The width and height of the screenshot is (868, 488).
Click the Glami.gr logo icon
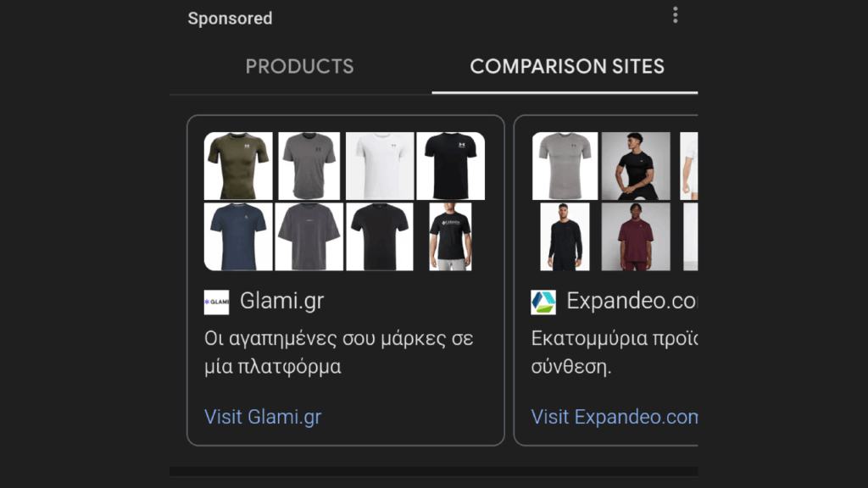[x=216, y=302]
